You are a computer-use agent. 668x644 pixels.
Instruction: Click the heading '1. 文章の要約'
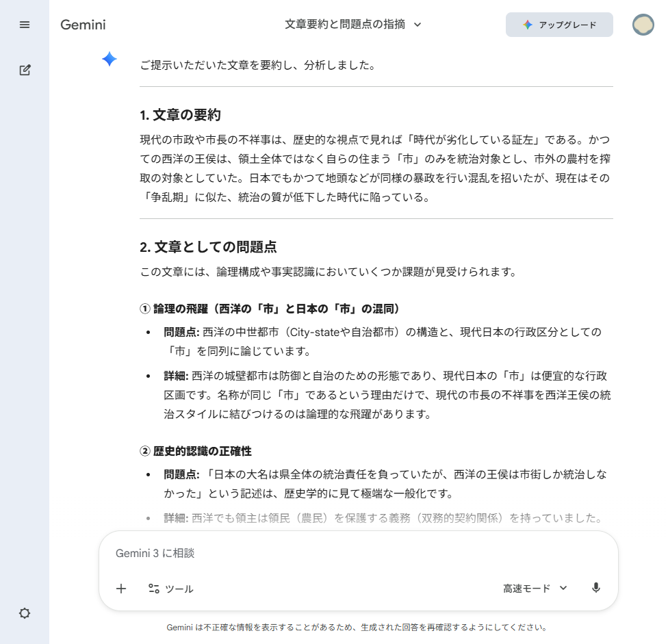coord(180,115)
